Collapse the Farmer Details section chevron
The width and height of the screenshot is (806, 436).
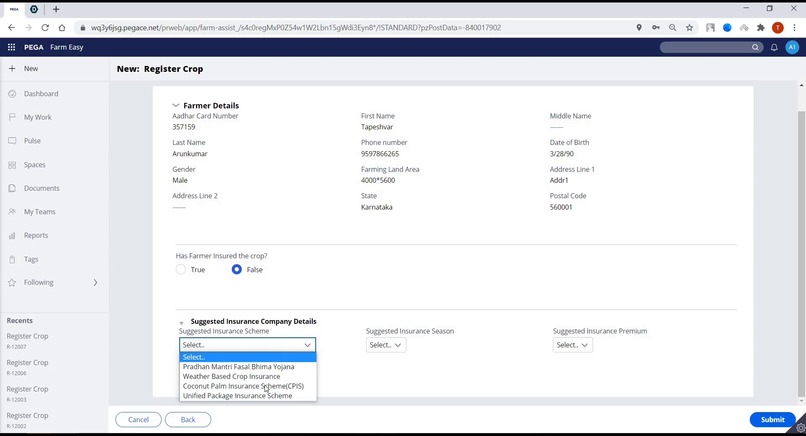click(176, 105)
